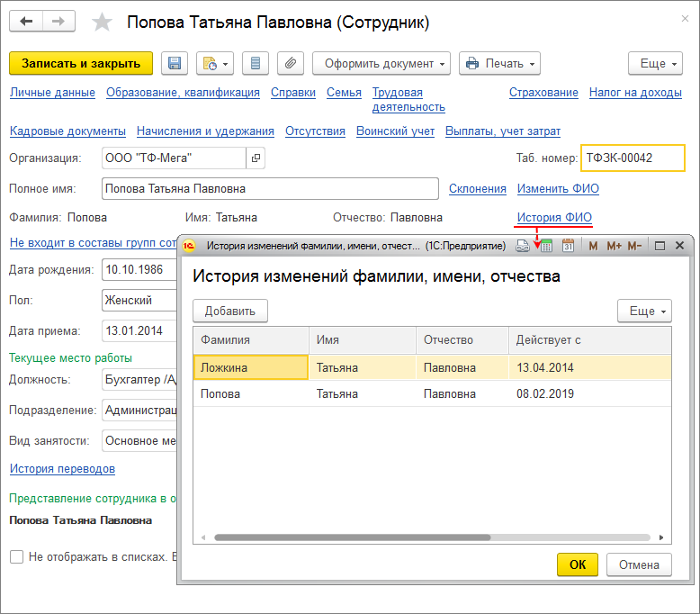The width and height of the screenshot is (700, 614).
Task: Open the 'Печать' dropdown menu
Action: click(498, 63)
